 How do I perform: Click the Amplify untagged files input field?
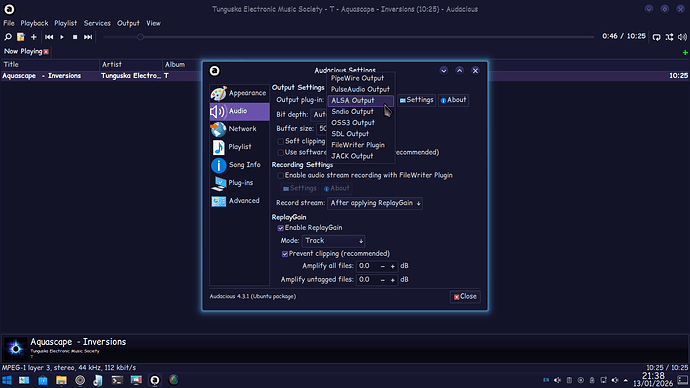pos(367,280)
